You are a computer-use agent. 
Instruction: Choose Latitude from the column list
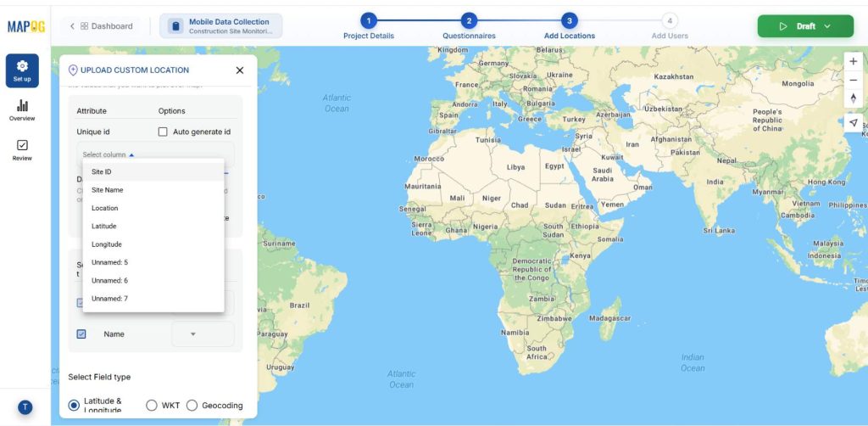click(x=153, y=226)
